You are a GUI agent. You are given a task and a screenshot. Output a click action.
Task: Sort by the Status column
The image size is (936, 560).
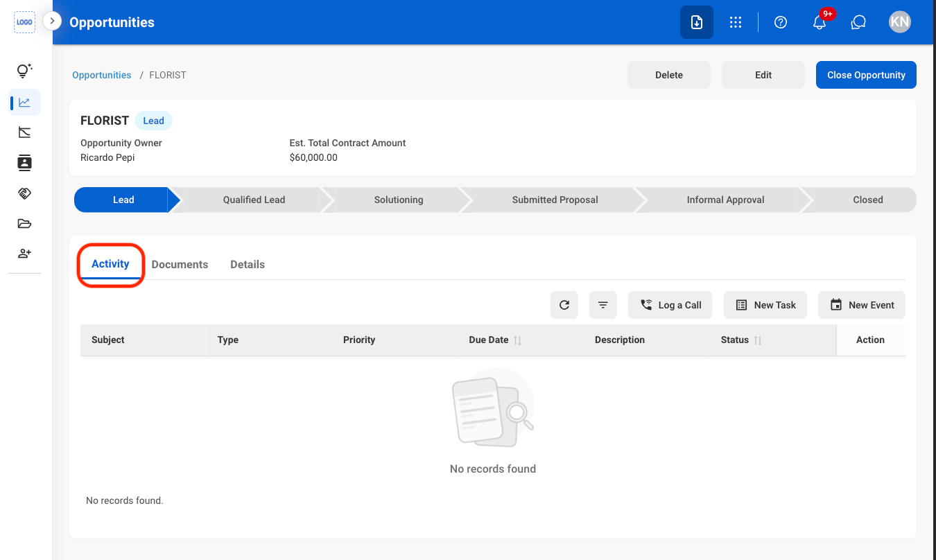point(758,340)
